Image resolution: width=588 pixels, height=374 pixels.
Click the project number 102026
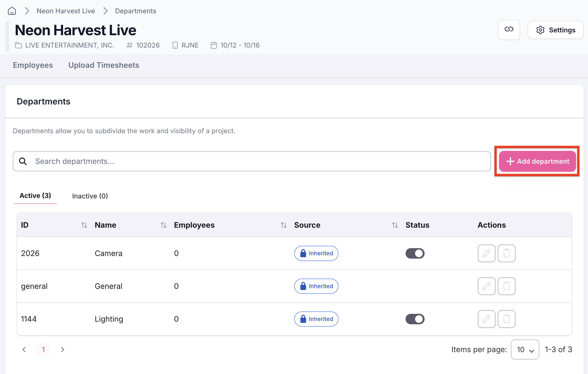[148, 45]
